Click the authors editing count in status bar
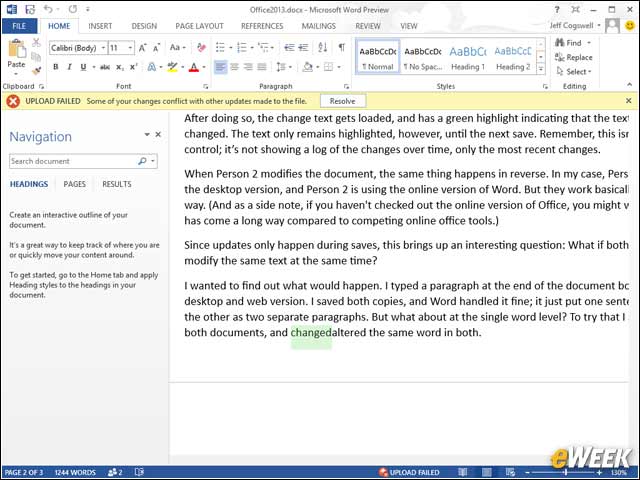Screen dimensions: 640x480 click(x=115, y=472)
